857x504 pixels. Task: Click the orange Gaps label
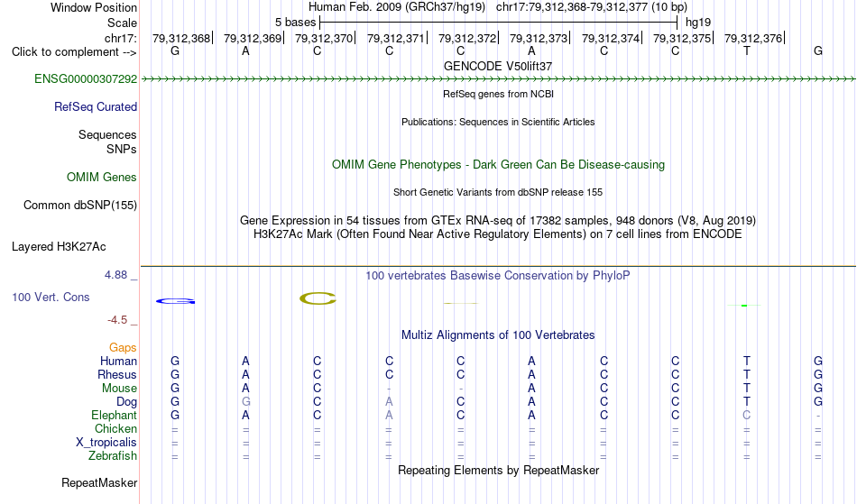point(123,348)
